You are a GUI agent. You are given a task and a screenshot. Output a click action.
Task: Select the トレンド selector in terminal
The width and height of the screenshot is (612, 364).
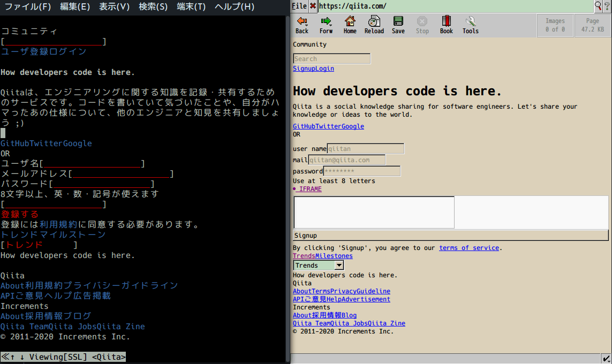point(39,245)
